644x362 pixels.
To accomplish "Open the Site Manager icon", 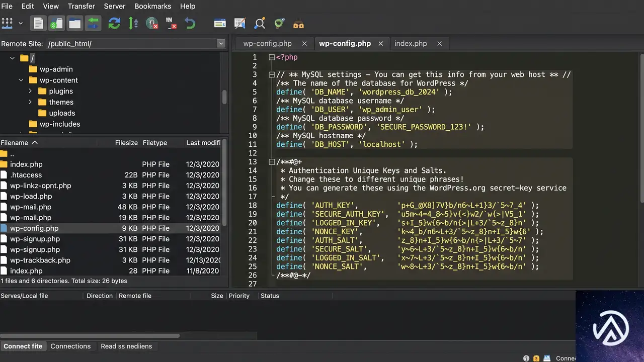I will (x=7, y=23).
